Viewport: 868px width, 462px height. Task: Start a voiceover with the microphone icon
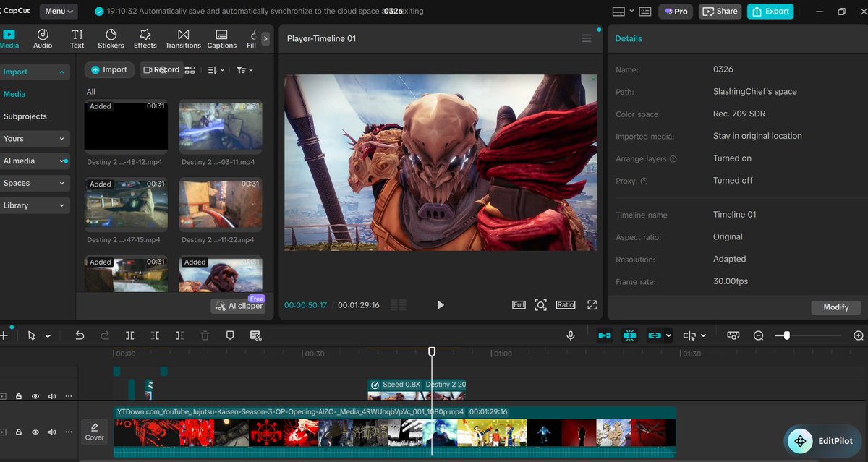(x=571, y=335)
